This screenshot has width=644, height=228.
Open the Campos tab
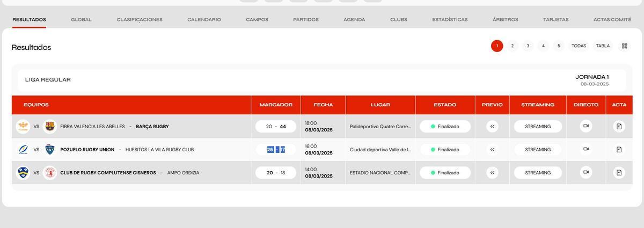pos(257,19)
